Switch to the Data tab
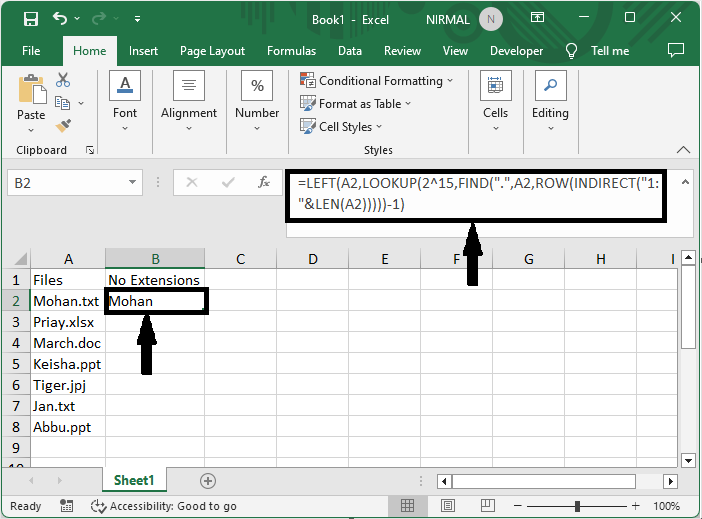Image resolution: width=702 pixels, height=519 pixels. coord(350,51)
